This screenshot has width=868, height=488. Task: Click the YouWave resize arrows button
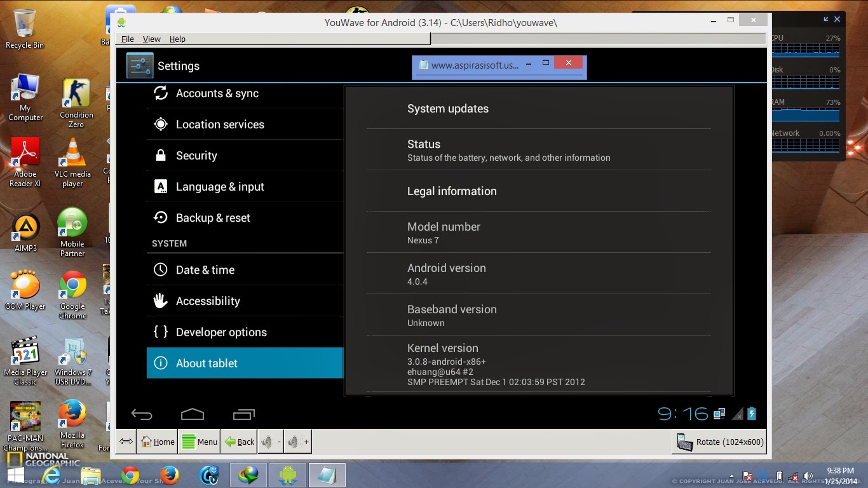[x=126, y=442]
